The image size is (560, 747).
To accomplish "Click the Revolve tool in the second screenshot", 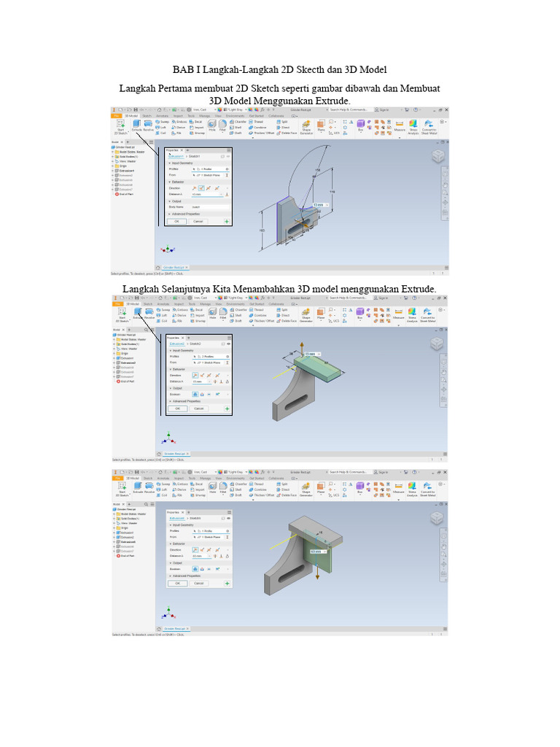I will pyautogui.click(x=149, y=314).
